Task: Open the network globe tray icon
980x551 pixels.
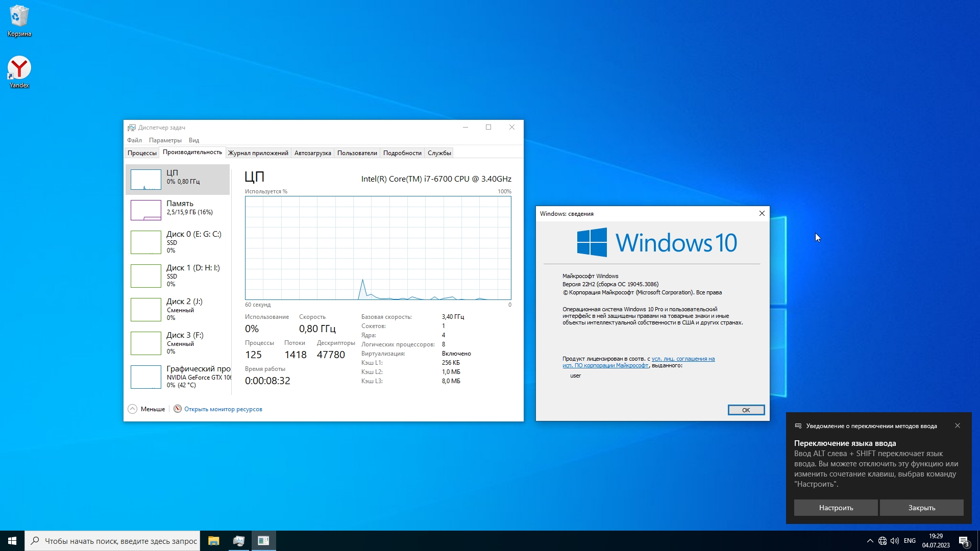Action: tap(883, 541)
